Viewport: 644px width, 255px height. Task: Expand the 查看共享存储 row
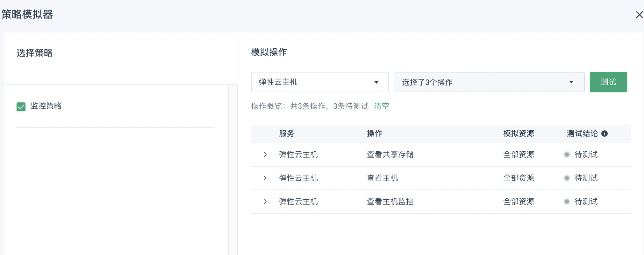pyautogui.click(x=265, y=155)
